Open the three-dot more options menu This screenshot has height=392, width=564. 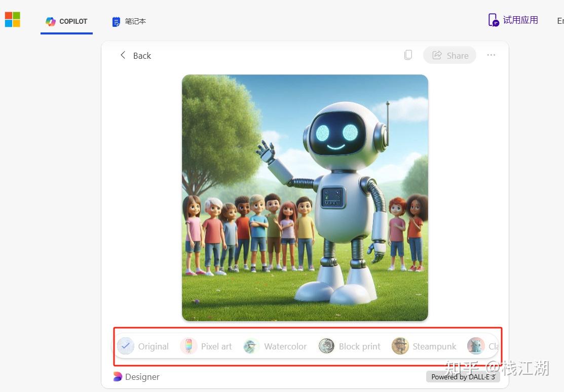(x=491, y=55)
